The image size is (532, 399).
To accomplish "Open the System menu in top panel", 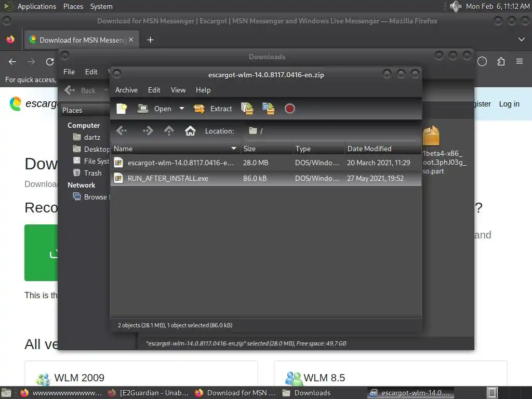I will pos(101,6).
